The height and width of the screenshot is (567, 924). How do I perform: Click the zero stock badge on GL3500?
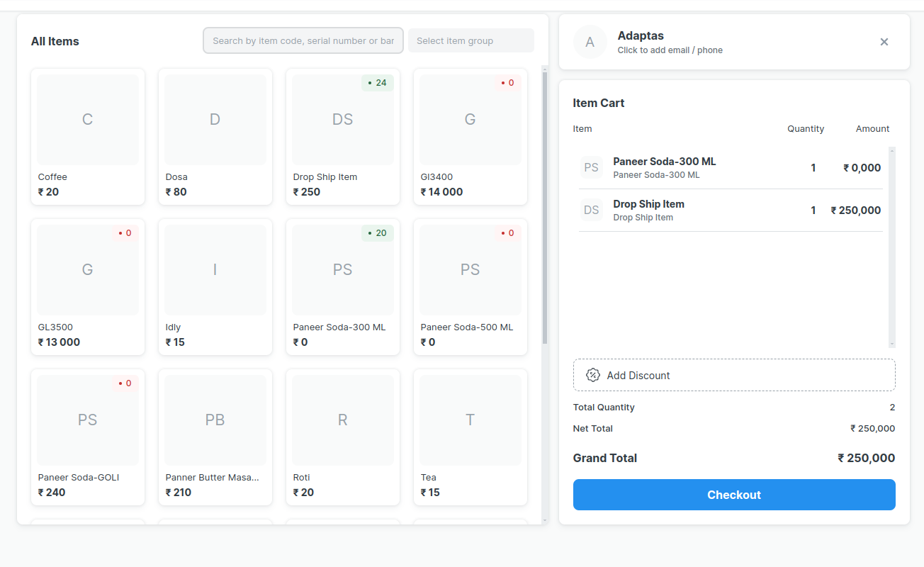point(125,233)
